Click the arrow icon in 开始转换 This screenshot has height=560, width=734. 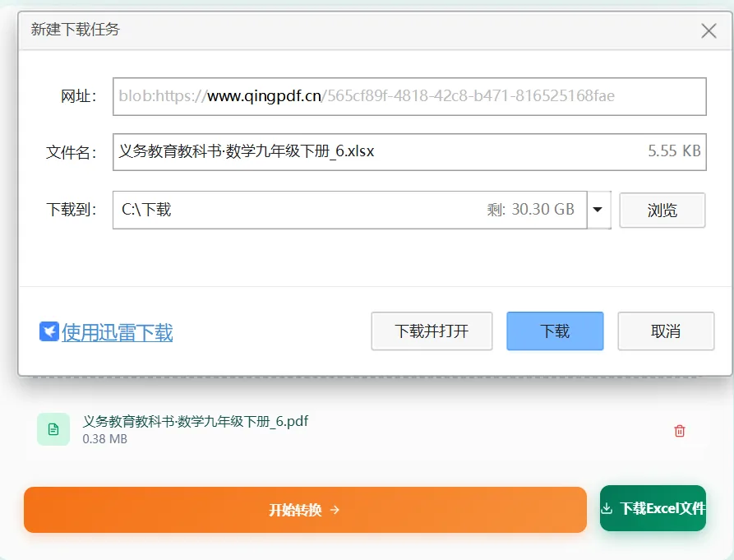pyautogui.click(x=335, y=510)
